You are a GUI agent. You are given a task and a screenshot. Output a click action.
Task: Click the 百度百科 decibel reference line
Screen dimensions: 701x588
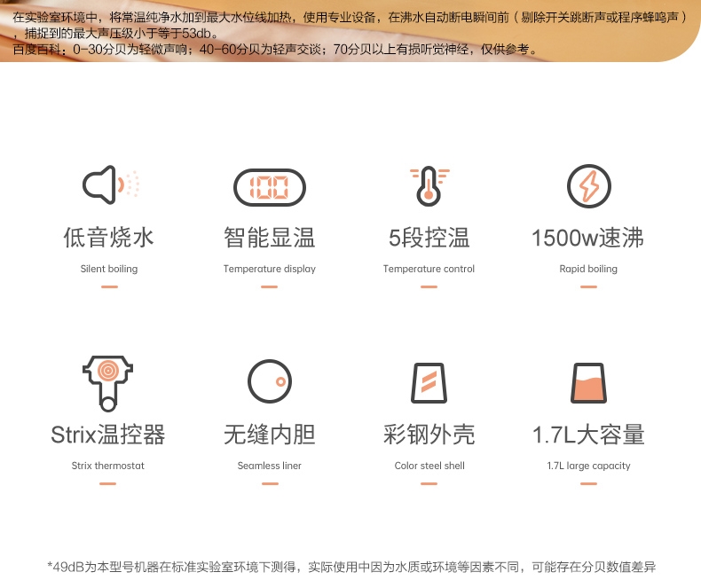tap(275, 50)
